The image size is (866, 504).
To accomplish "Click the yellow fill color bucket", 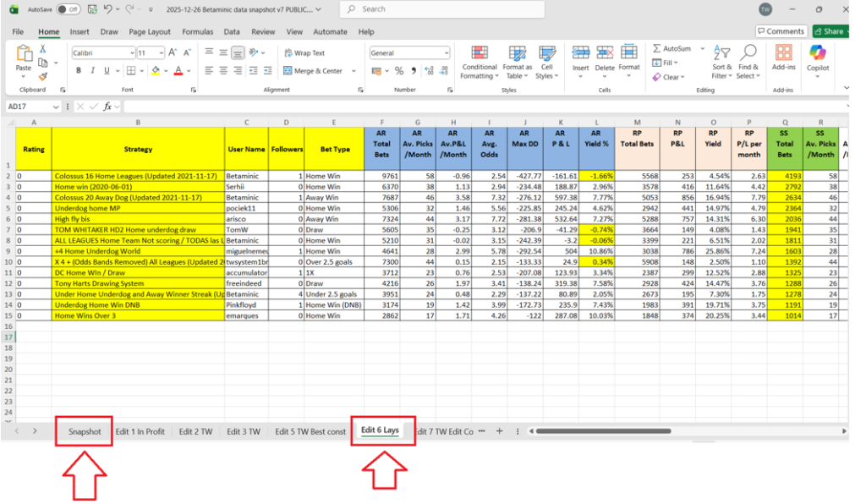I will 156,71.
